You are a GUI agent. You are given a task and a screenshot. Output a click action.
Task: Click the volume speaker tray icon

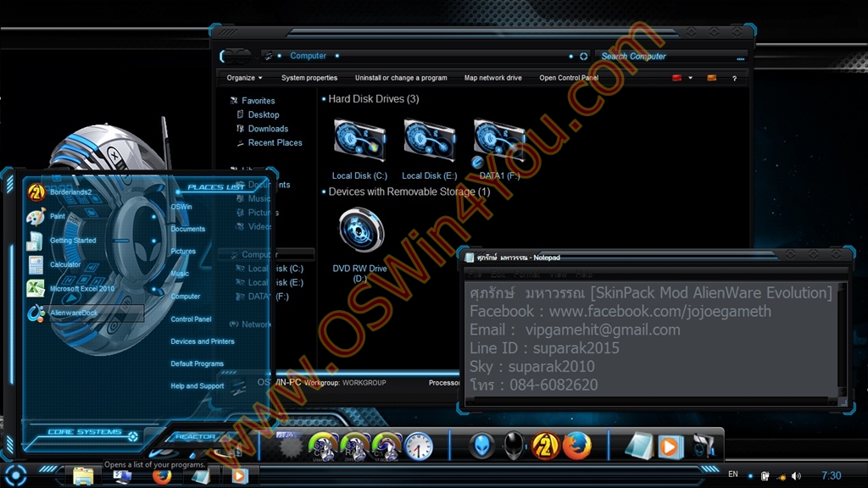[796, 476]
